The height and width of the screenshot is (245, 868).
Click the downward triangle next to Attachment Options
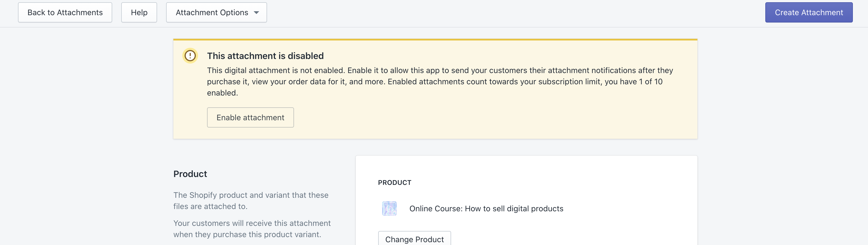click(x=256, y=12)
